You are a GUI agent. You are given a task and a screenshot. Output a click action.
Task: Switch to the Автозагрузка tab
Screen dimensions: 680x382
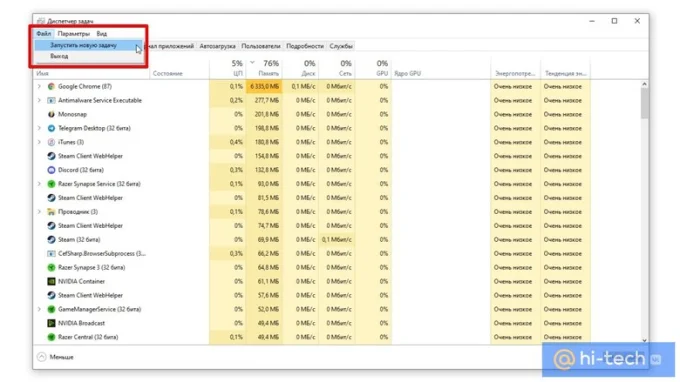point(217,46)
